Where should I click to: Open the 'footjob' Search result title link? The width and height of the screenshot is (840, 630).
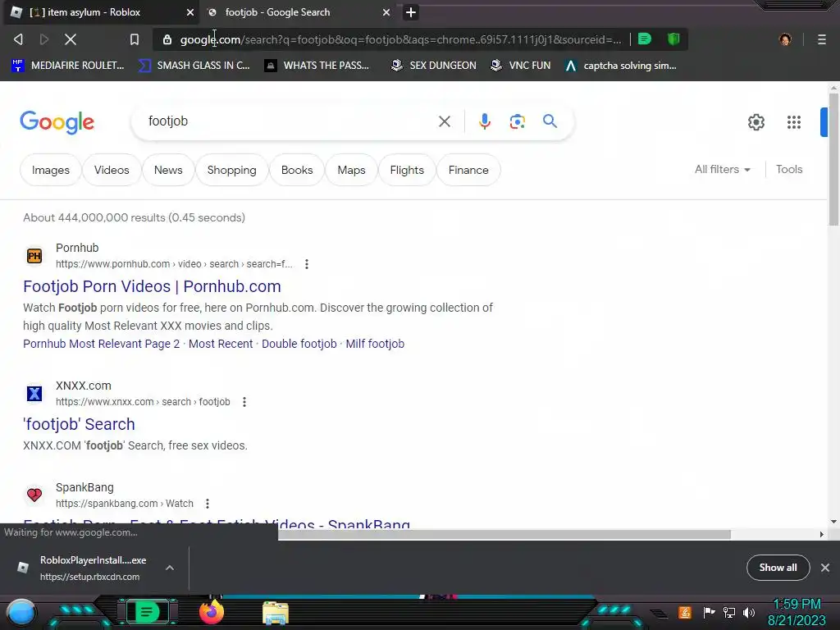coord(79,424)
